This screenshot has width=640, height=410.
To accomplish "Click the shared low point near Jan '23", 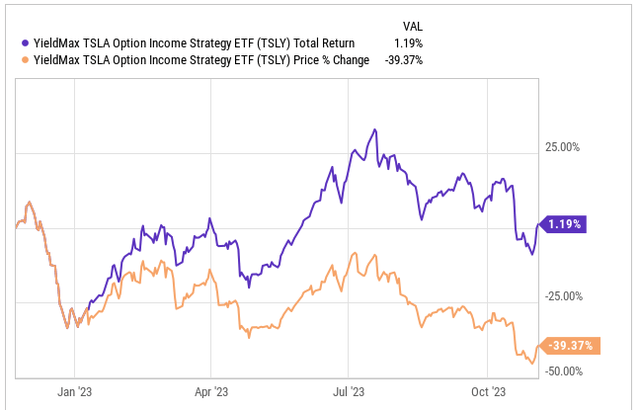I will point(67,327).
